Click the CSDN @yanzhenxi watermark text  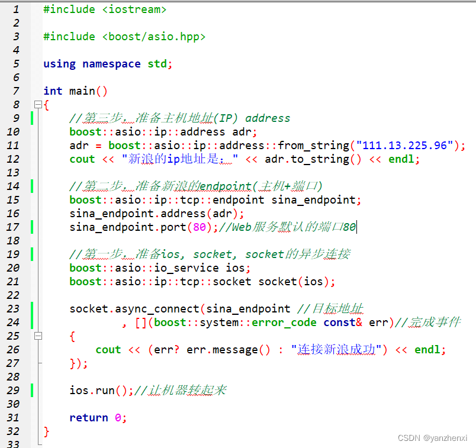click(x=432, y=438)
